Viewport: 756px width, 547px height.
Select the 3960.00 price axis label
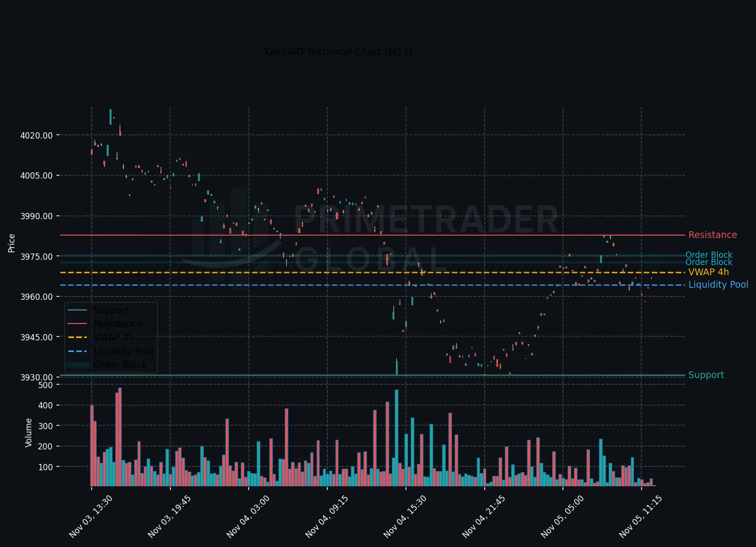point(36,296)
